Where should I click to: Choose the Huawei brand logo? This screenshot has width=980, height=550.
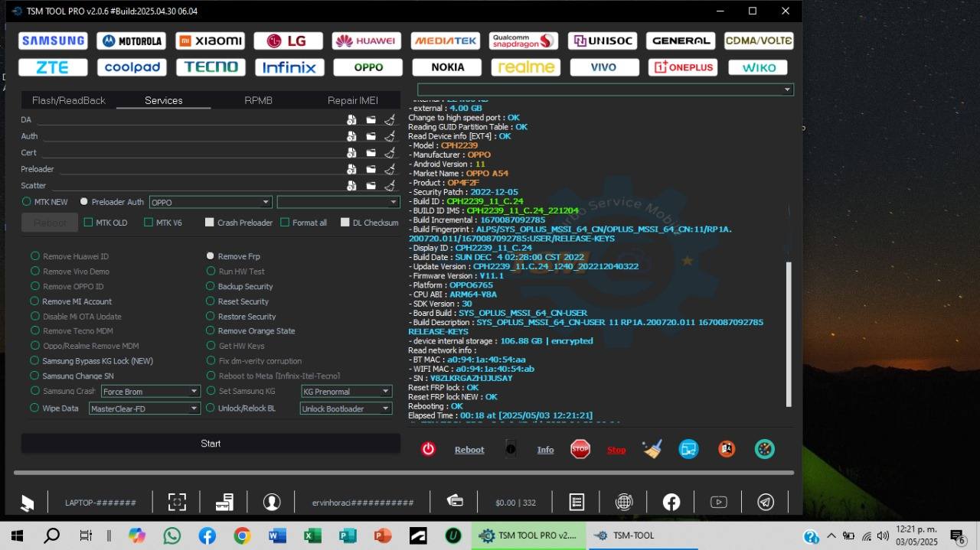(x=367, y=41)
